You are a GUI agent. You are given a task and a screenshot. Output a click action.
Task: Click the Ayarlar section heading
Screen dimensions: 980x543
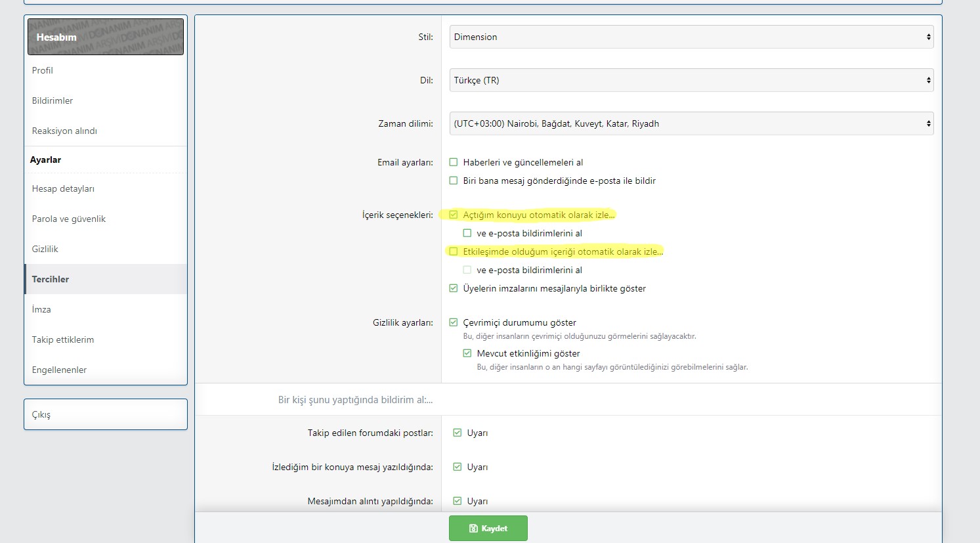(46, 160)
